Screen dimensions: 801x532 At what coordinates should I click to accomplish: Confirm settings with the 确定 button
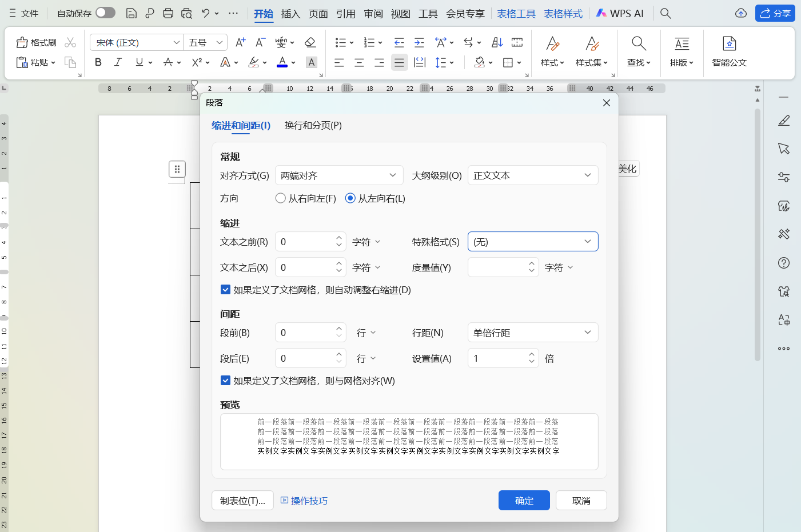tap(523, 500)
